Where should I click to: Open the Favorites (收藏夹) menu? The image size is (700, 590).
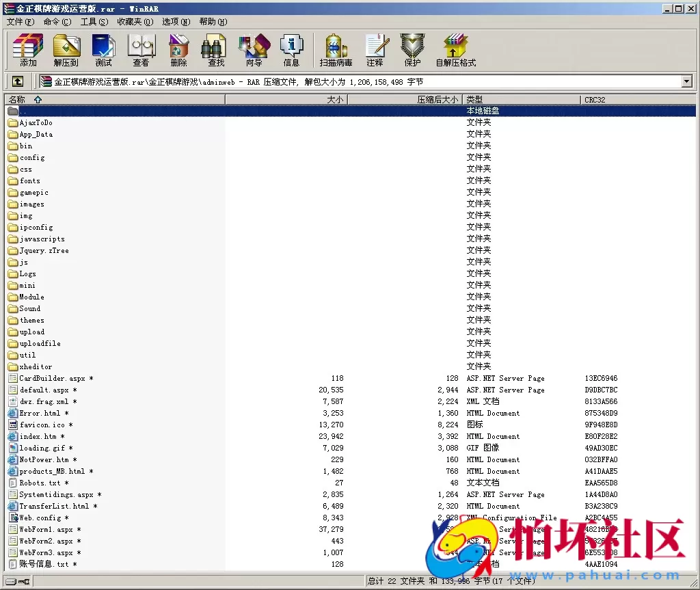(x=135, y=22)
